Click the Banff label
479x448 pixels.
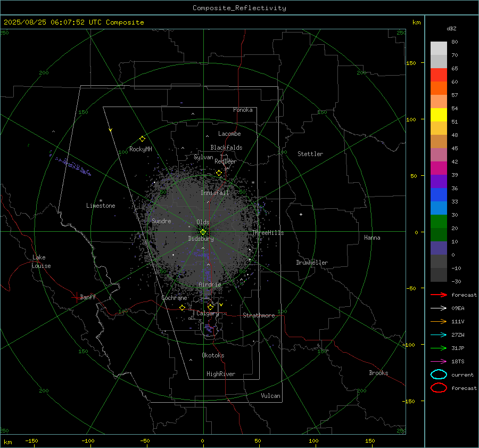coord(88,297)
